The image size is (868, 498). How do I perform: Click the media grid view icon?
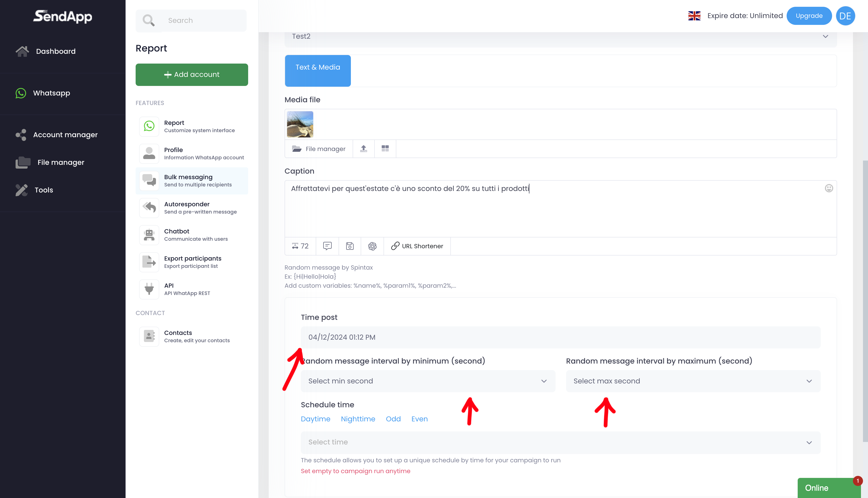385,148
